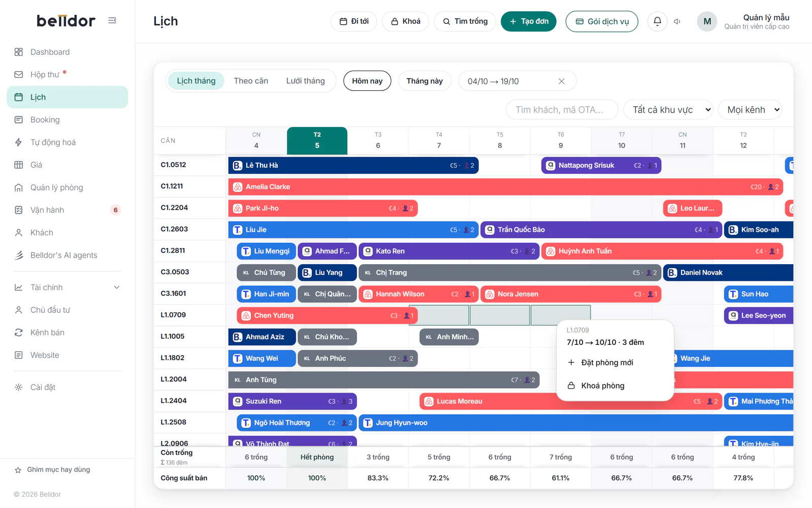The width and height of the screenshot is (812, 508).
Task: Focus the Tìm khách, mã OTA search field
Action: pyautogui.click(x=562, y=110)
